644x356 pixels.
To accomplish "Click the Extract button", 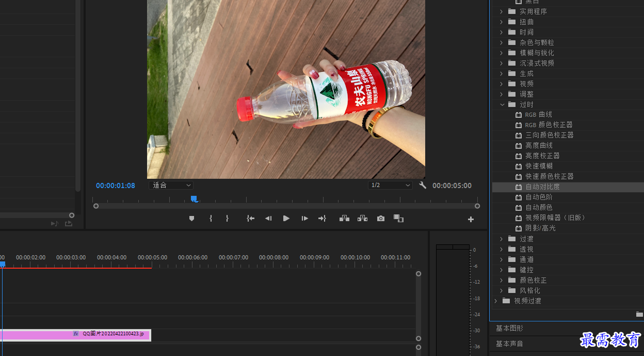I will coord(362,219).
